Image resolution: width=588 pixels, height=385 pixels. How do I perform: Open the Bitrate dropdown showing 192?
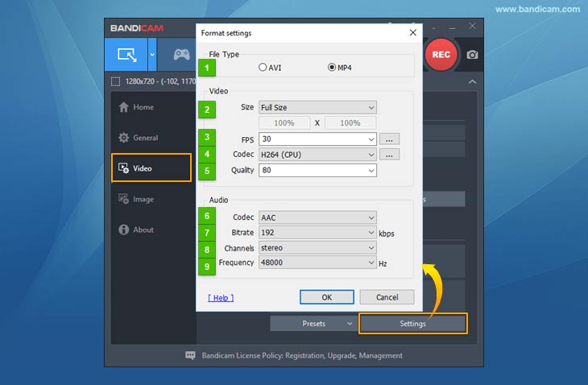tap(317, 233)
